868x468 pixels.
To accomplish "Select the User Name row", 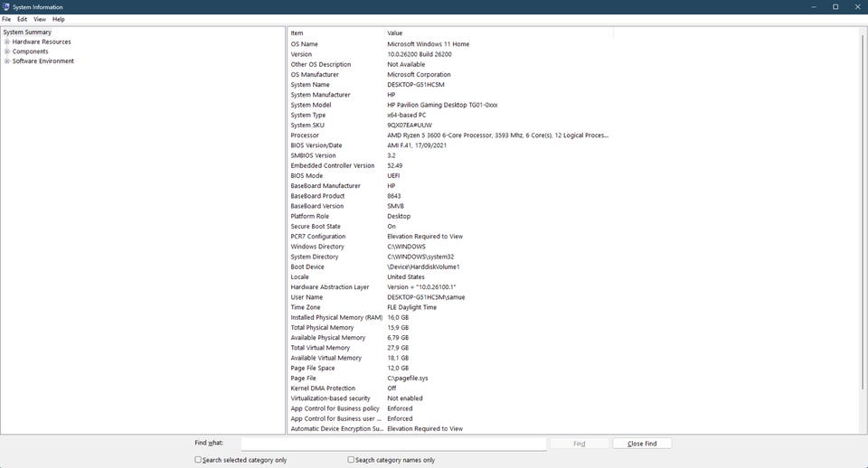I will [450, 297].
